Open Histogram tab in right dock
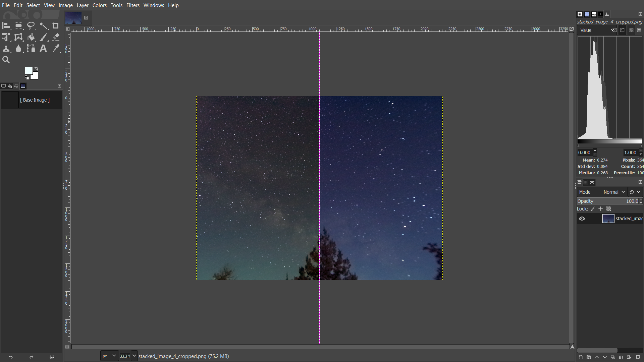 coord(607,14)
